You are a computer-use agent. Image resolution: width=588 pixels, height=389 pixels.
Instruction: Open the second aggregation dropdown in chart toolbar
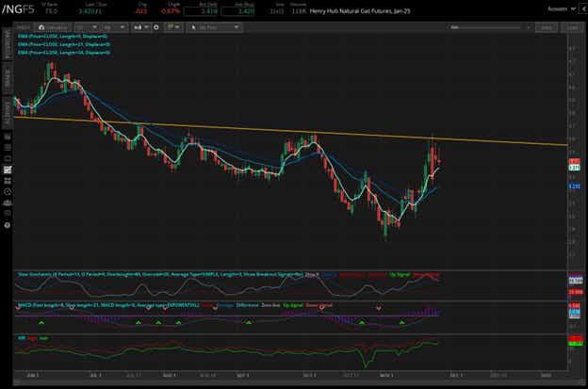tap(114, 27)
